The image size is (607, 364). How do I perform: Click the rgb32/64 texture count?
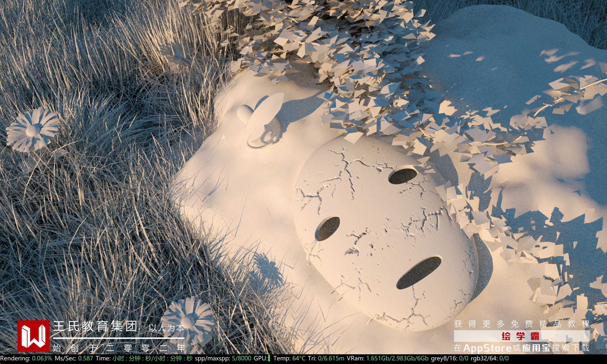(x=504, y=358)
